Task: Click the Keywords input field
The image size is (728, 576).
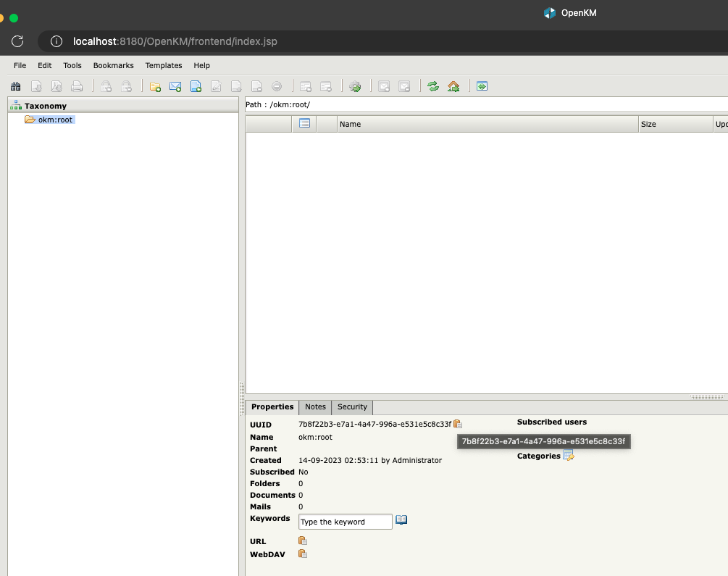Action: [345, 522]
